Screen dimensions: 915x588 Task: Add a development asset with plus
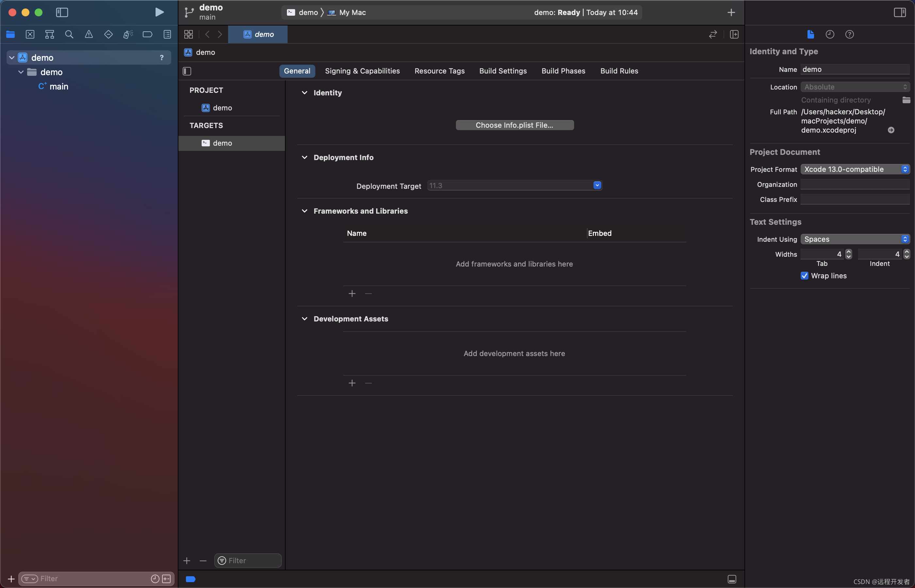[x=352, y=383]
